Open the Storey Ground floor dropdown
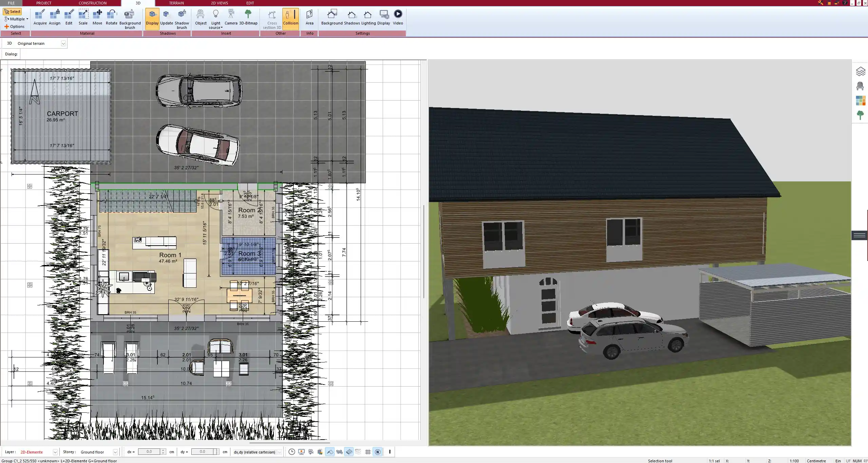The width and height of the screenshot is (868, 463). click(x=115, y=452)
